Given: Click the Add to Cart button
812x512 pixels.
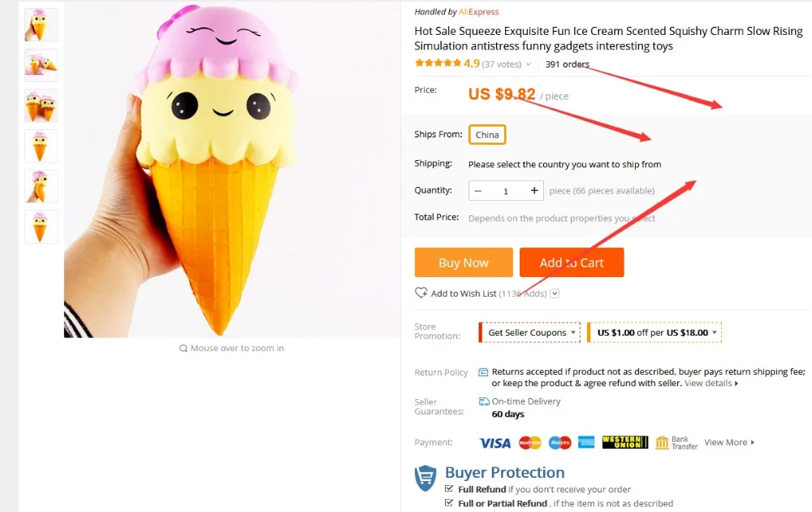Looking at the screenshot, I should click(x=572, y=263).
